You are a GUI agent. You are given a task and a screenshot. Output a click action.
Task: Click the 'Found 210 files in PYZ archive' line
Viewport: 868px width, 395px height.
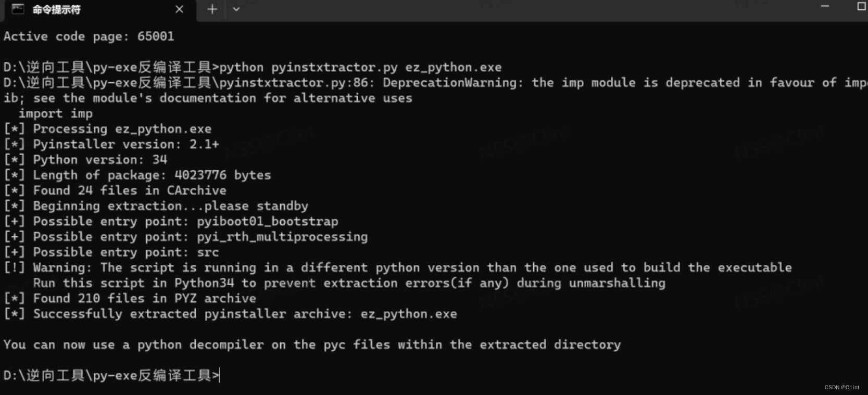130,298
